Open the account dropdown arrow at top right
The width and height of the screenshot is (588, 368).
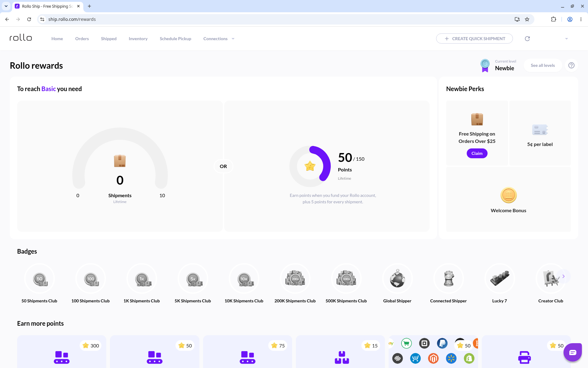[x=567, y=39]
